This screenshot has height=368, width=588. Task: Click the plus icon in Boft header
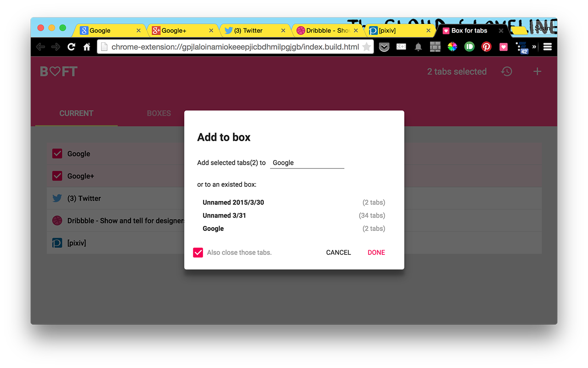pos(537,72)
